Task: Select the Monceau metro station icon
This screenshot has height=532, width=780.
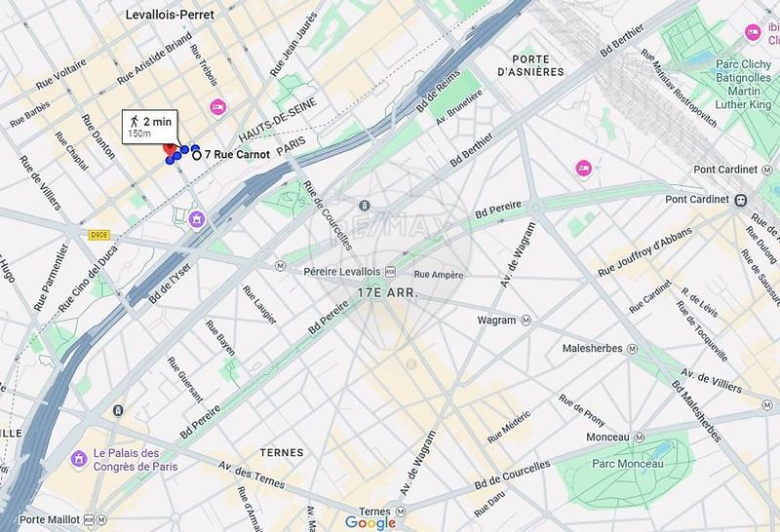Action: click(640, 437)
